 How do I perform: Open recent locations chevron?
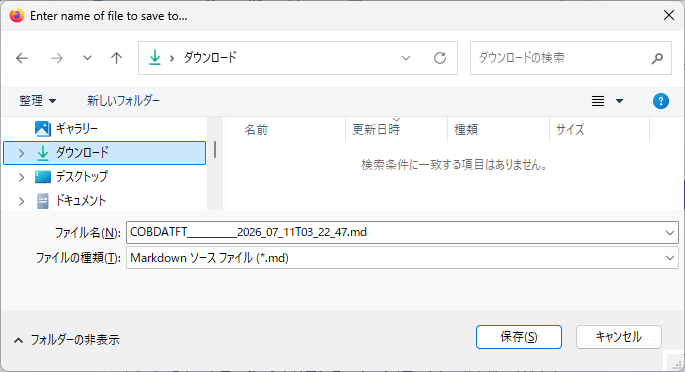87,58
